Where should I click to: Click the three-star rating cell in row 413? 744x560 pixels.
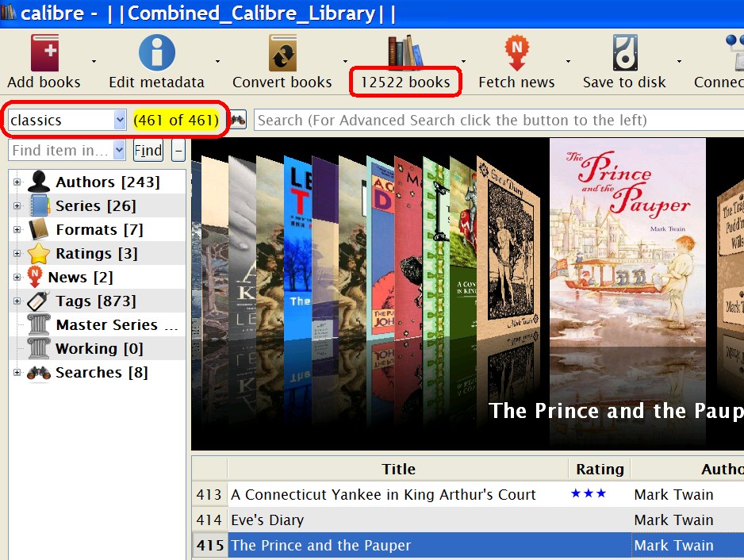coord(600,494)
